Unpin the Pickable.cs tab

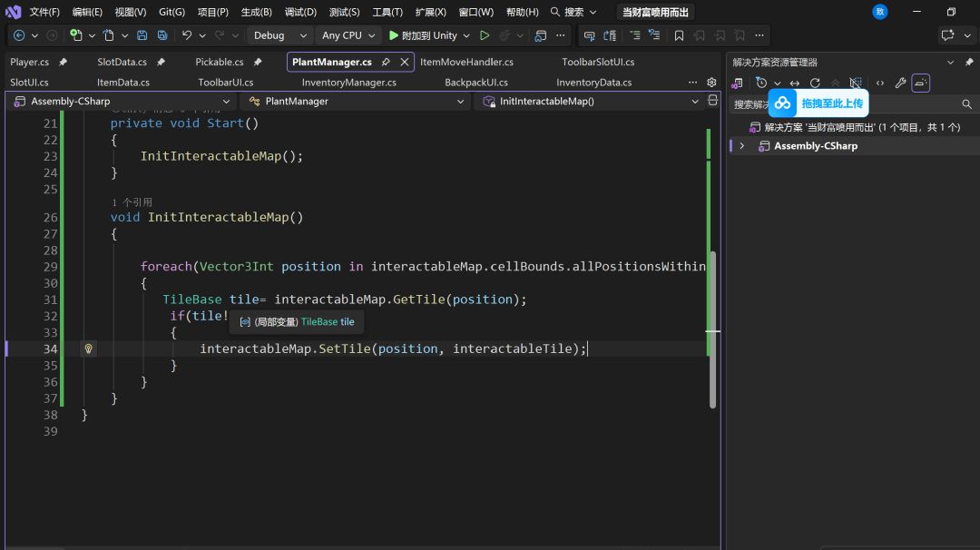[x=258, y=62]
